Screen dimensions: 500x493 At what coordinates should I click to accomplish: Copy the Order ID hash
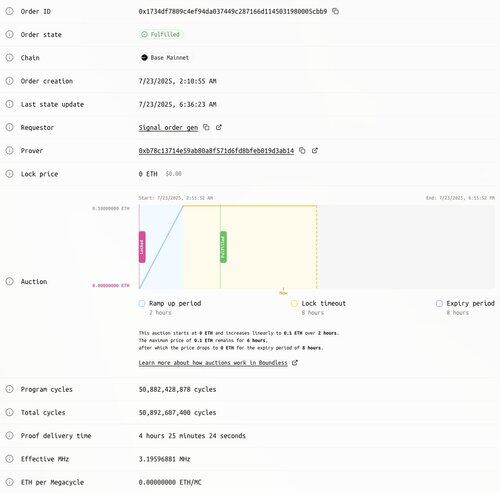click(x=336, y=11)
